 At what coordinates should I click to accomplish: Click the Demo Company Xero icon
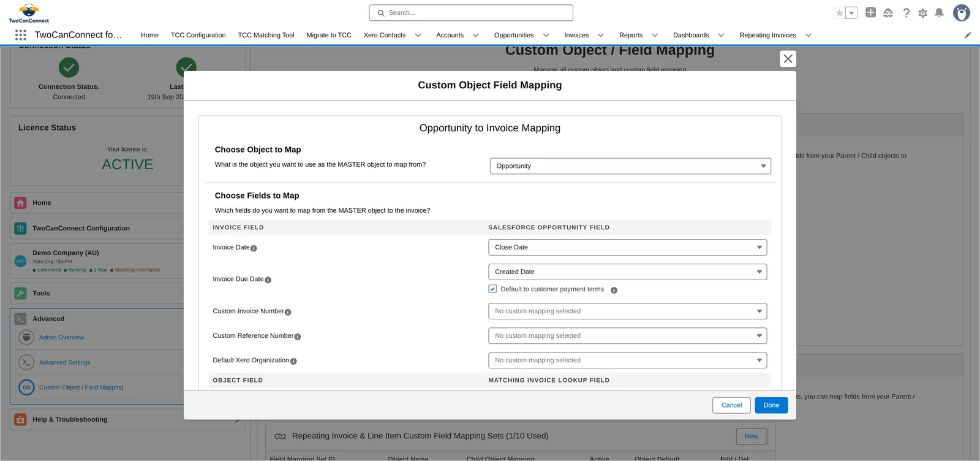coord(20,261)
